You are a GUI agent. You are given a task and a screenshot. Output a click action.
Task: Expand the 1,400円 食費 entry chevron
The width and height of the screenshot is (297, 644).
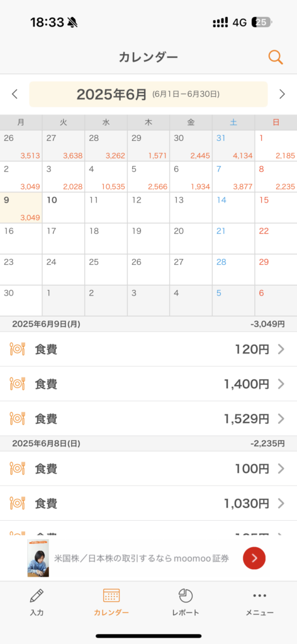tap(281, 384)
